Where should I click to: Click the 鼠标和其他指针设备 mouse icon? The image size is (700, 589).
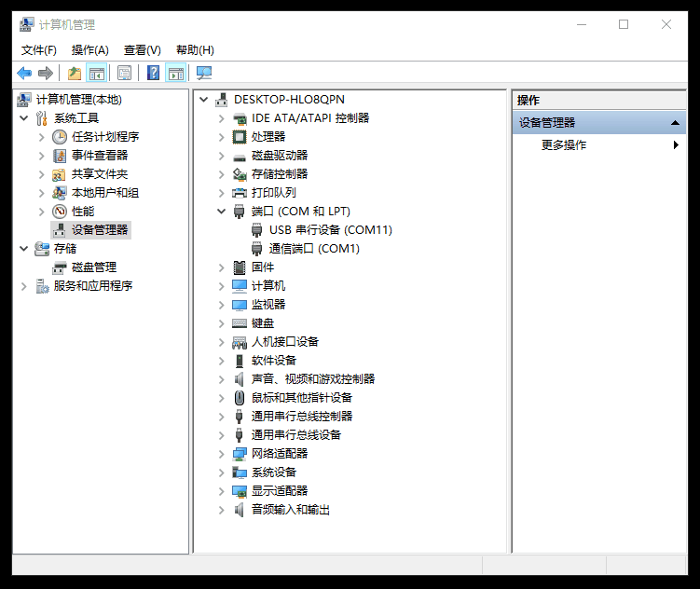(x=240, y=398)
